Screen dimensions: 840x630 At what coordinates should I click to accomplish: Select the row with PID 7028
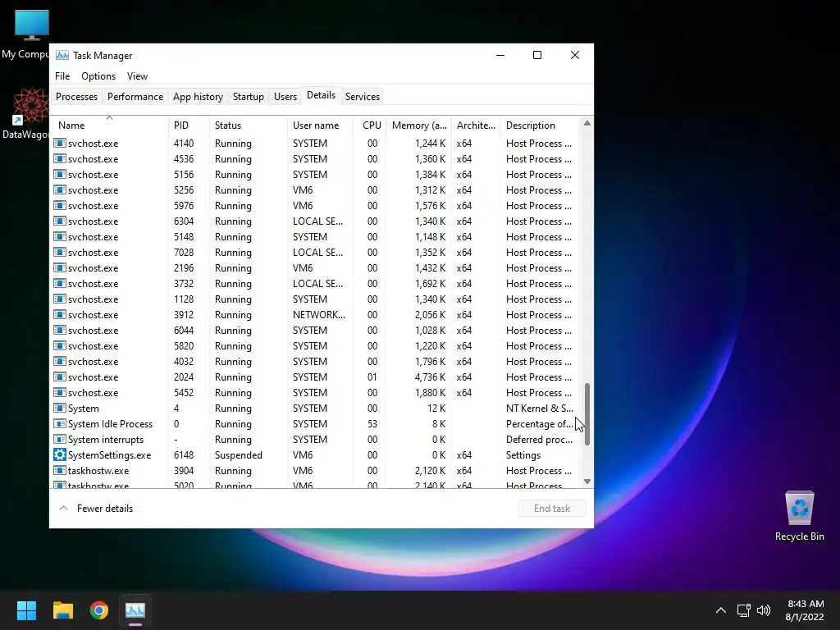coord(315,253)
